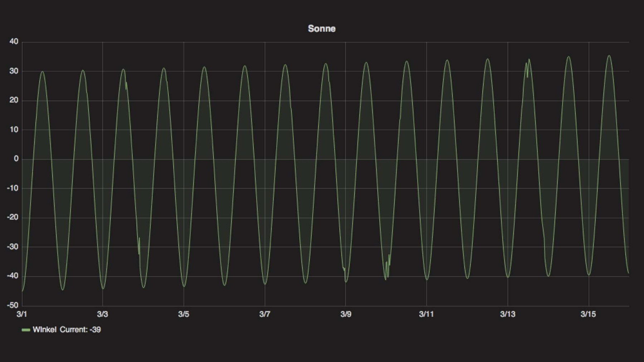Click the 3/11 date label on x-axis
Image resolution: width=644 pixels, height=362 pixels.
(426, 314)
